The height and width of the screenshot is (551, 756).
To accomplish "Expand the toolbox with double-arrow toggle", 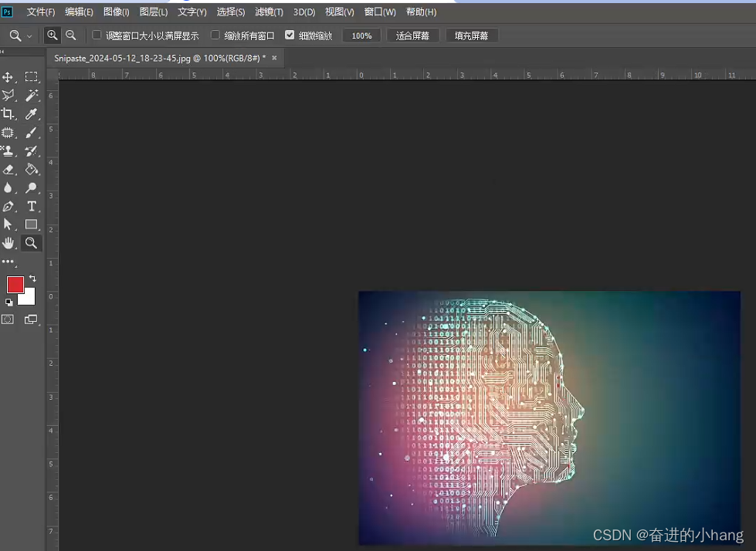I will (2, 51).
